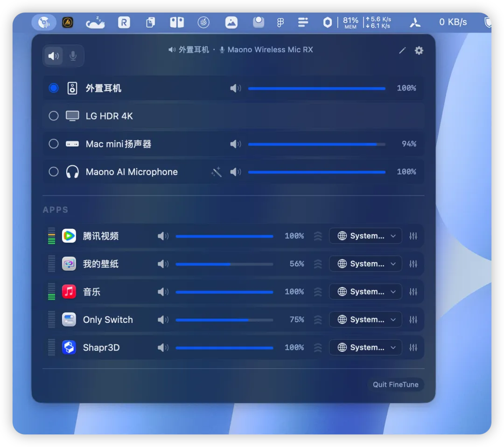The height and width of the screenshot is (447, 504).
Task: Open the 0 KB/s network speed item
Action: point(453,22)
